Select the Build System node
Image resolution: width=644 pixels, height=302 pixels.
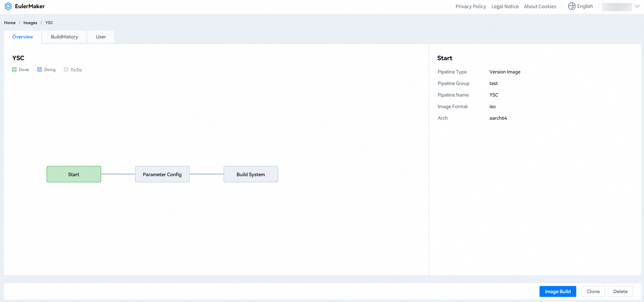point(251,174)
